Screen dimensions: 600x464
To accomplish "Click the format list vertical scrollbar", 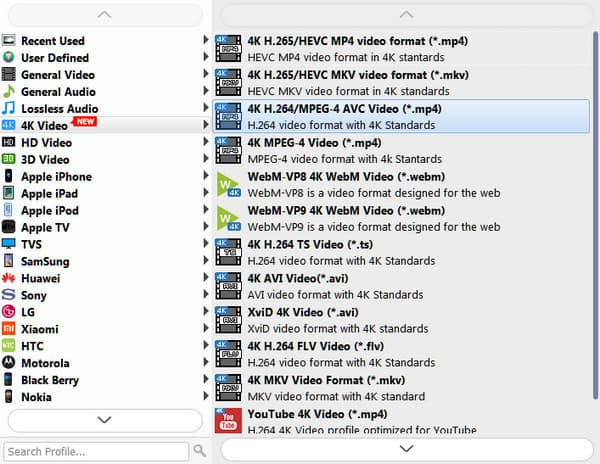I will (x=595, y=215).
